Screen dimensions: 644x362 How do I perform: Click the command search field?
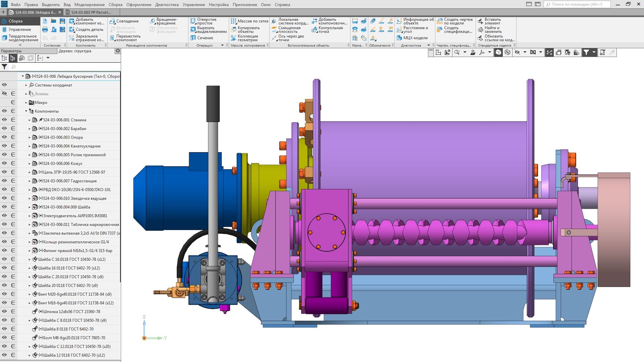pyautogui.click(x=577, y=4)
